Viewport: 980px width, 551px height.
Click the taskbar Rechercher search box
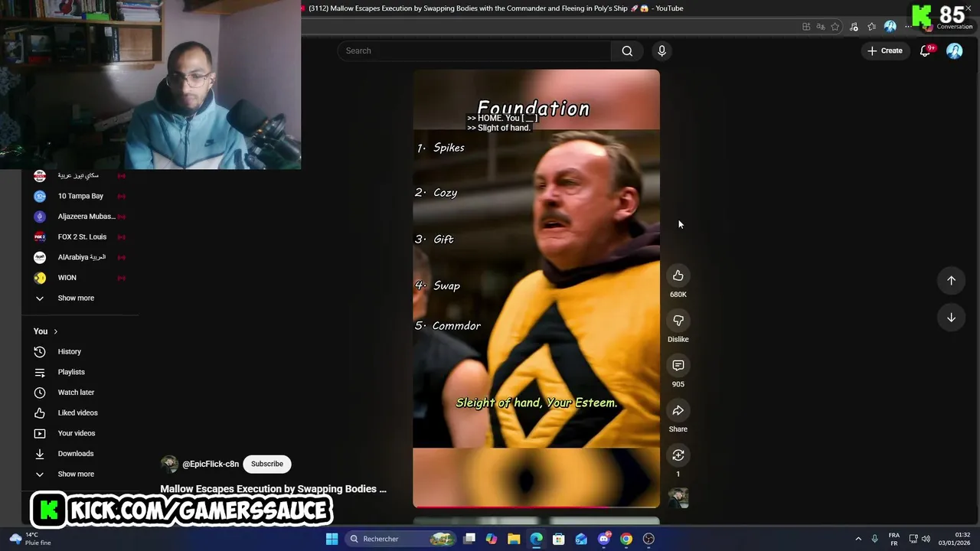[x=400, y=539]
